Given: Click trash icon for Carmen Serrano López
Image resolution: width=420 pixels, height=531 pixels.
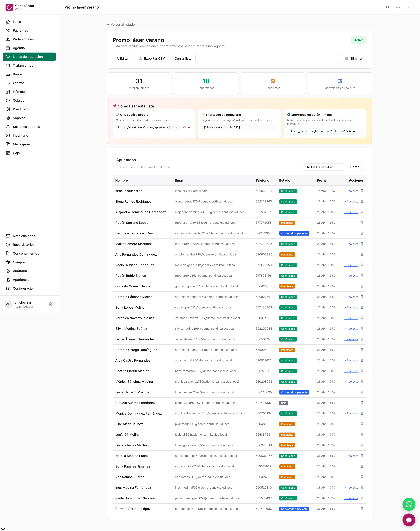Looking at the screenshot, I should (x=362, y=509).
